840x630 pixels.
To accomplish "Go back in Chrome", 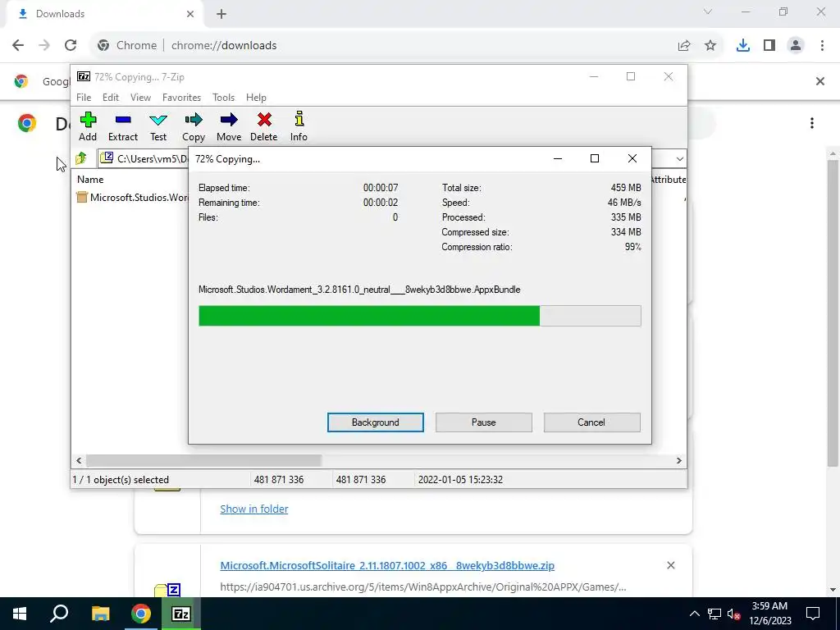I will [18, 46].
